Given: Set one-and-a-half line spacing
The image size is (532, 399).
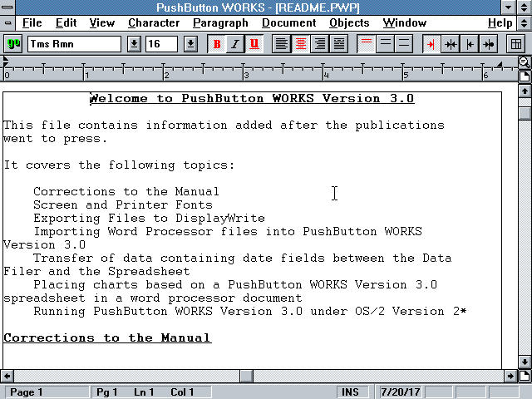Looking at the screenshot, I should pos(385,44).
